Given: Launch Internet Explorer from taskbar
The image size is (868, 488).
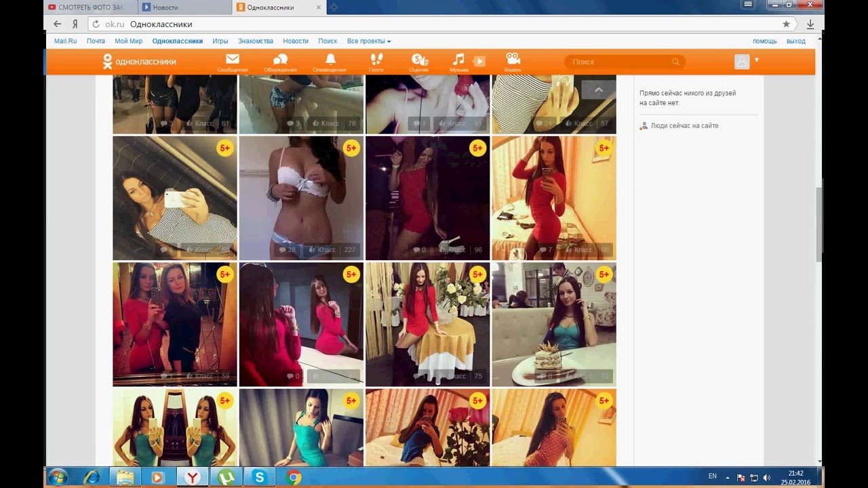Looking at the screenshot, I should click(x=91, y=477).
